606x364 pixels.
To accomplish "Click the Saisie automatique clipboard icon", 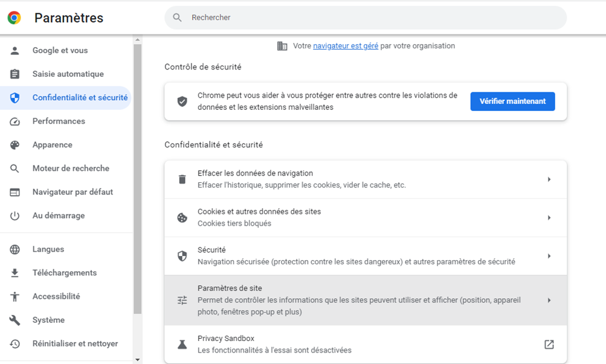I will 15,74.
